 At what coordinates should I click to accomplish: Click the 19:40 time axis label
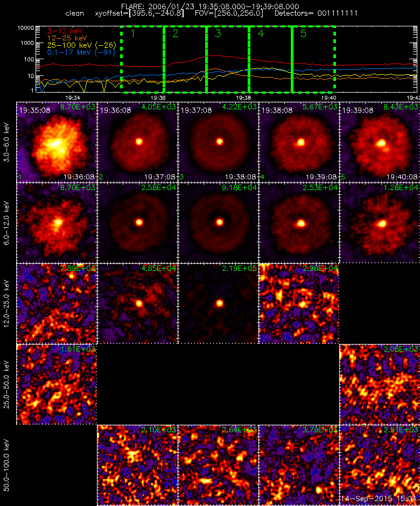pyautogui.click(x=328, y=98)
